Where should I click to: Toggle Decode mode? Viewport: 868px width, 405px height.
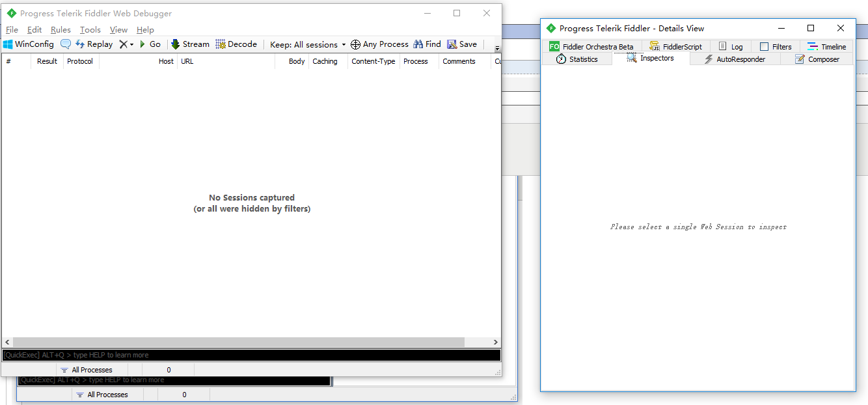point(236,44)
